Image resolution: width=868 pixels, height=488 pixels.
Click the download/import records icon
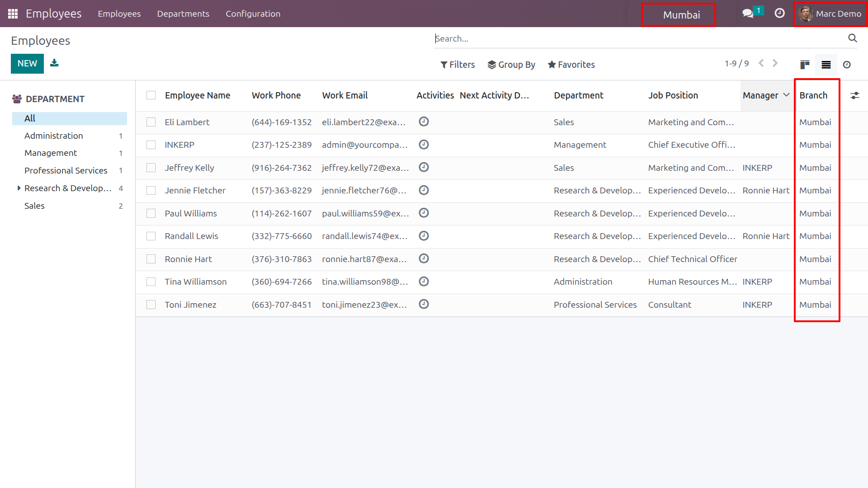(x=54, y=63)
